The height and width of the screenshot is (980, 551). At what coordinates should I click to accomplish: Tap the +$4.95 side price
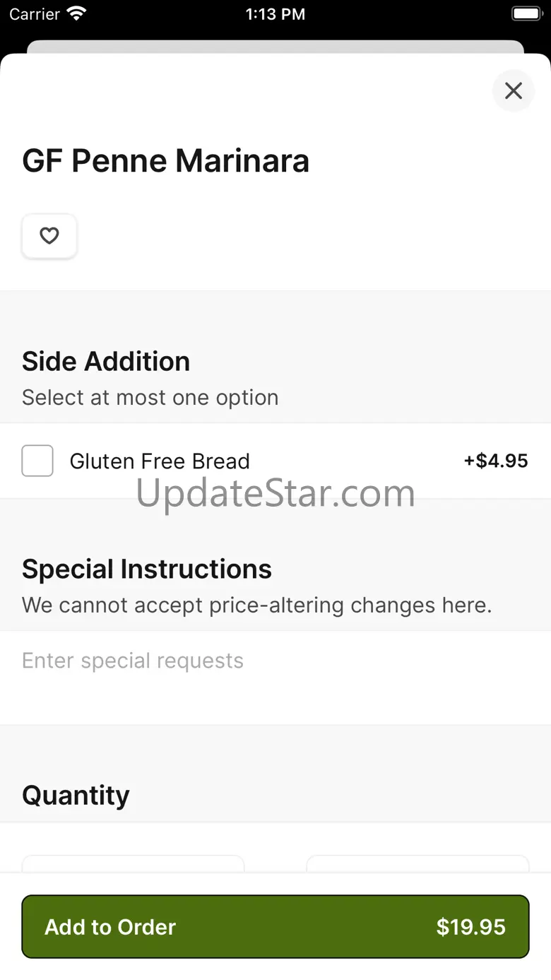[496, 461]
